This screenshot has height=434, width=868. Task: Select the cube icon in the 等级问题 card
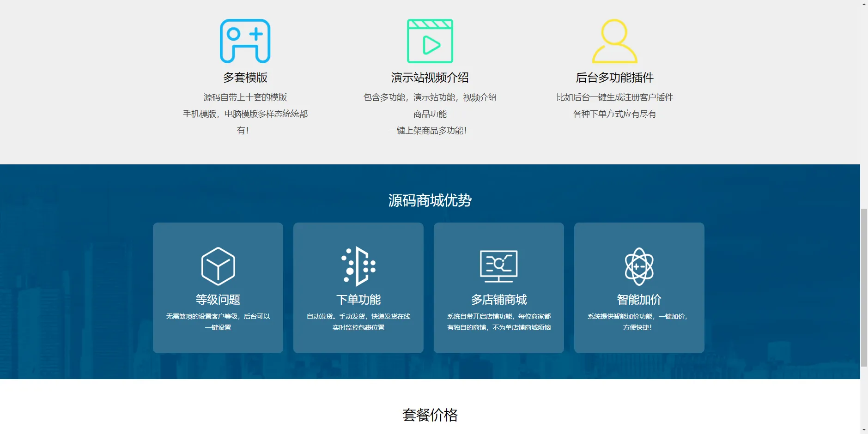pyautogui.click(x=218, y=265)
